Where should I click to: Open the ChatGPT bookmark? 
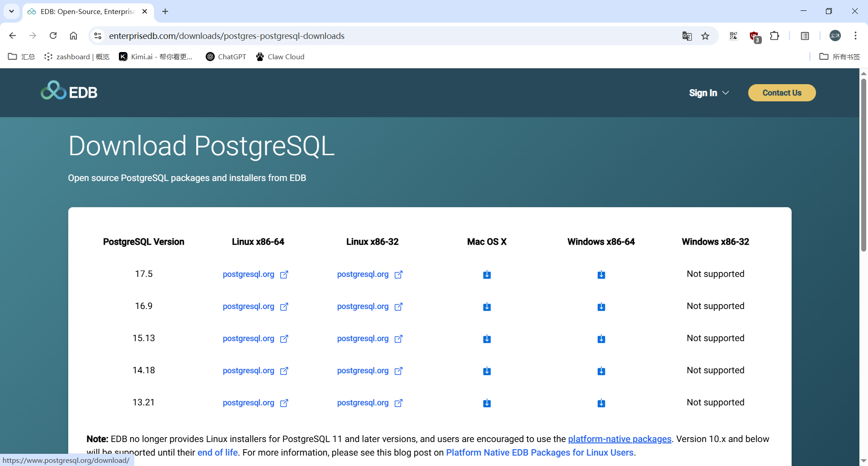point(226,57)
